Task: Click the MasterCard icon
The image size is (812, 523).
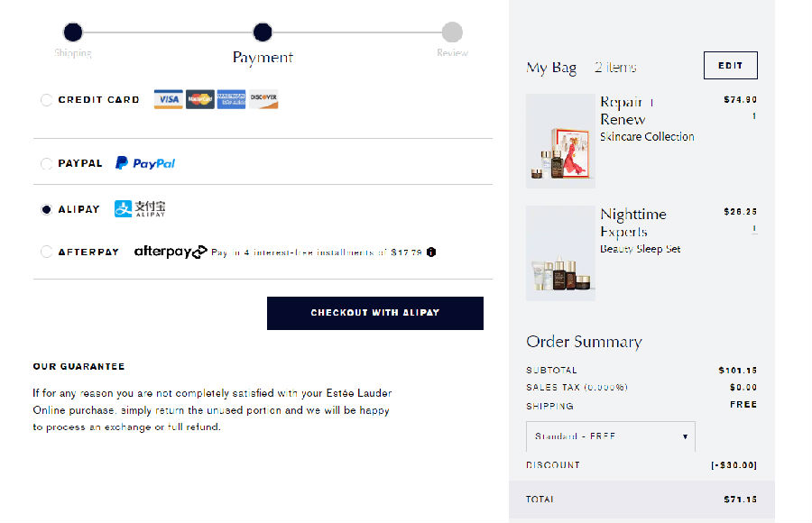Action: tap(200, 99)
